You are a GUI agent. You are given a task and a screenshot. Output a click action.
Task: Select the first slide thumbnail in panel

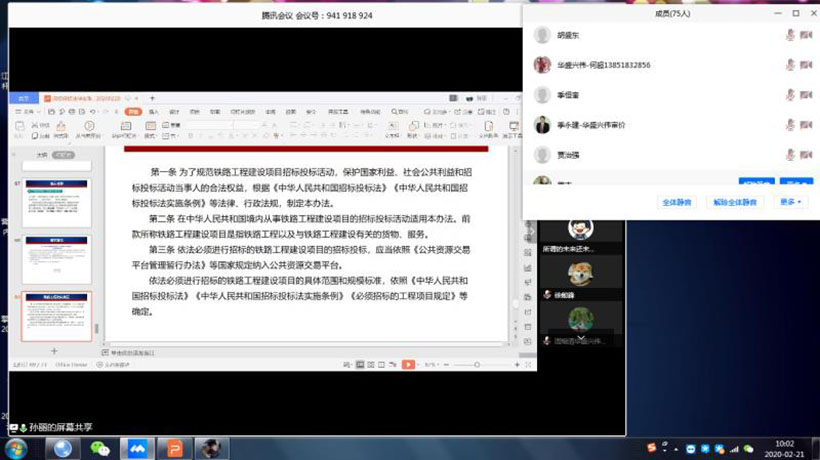tap(57, 203)
